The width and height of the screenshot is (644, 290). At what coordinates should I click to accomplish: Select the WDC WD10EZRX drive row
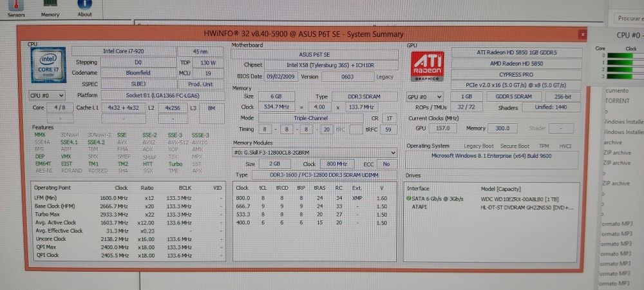[x=491, y=198]
